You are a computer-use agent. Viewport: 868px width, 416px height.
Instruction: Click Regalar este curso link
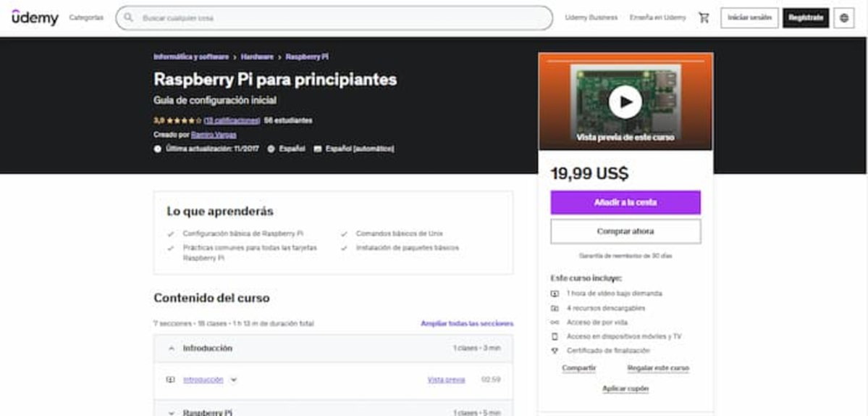pyautogui.click(x=657, y=368)
